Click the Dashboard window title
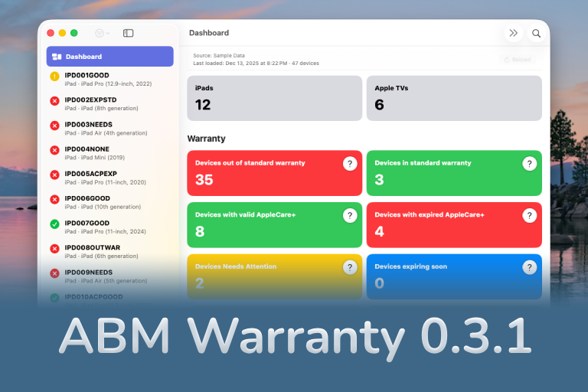 tap(209, 33)
